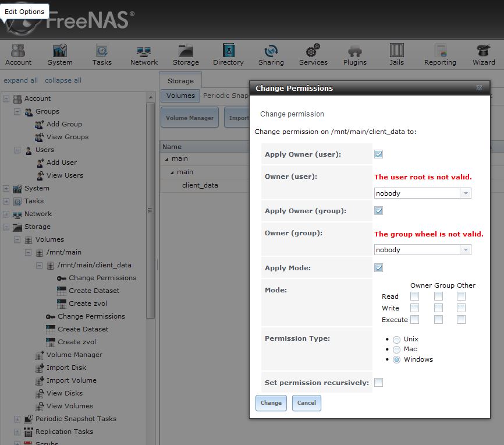
Task: Switch to the Storage tab
Action: tap(180, 81)
